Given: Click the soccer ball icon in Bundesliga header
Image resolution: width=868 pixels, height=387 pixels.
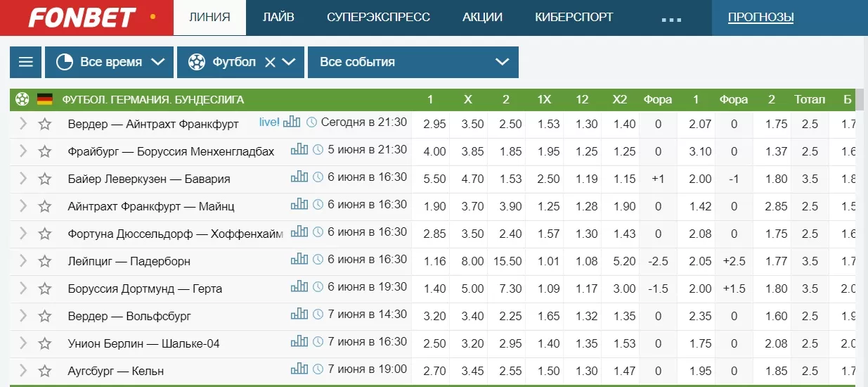Looking at the screenshot, I should click(x=22, y=99).
